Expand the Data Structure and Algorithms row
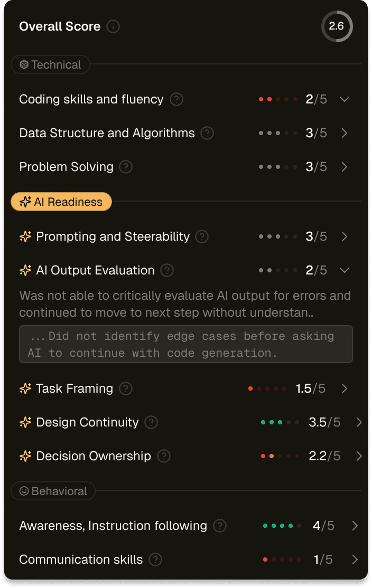 pyautogui.click(x=345, y=133)
